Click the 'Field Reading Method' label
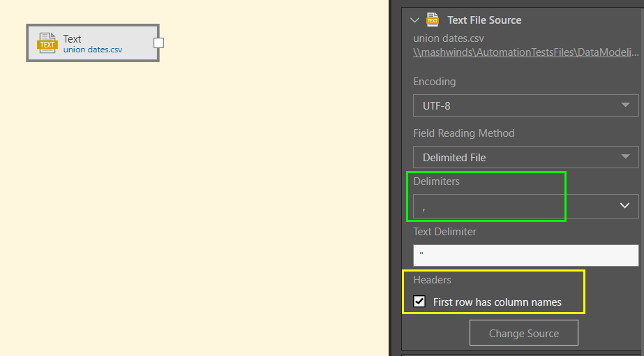This screenshot has height=356, width=644. pyautogui.click(x=464, y=133)
